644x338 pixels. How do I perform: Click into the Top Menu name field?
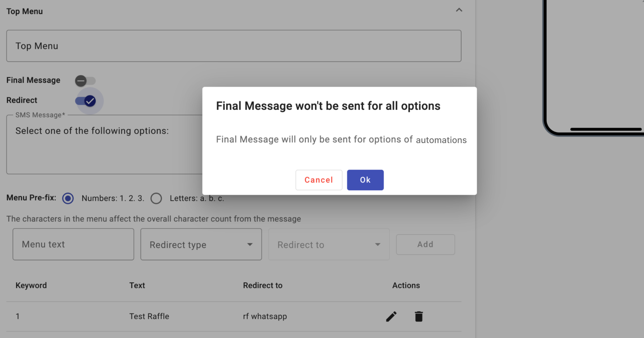[234, 46]
